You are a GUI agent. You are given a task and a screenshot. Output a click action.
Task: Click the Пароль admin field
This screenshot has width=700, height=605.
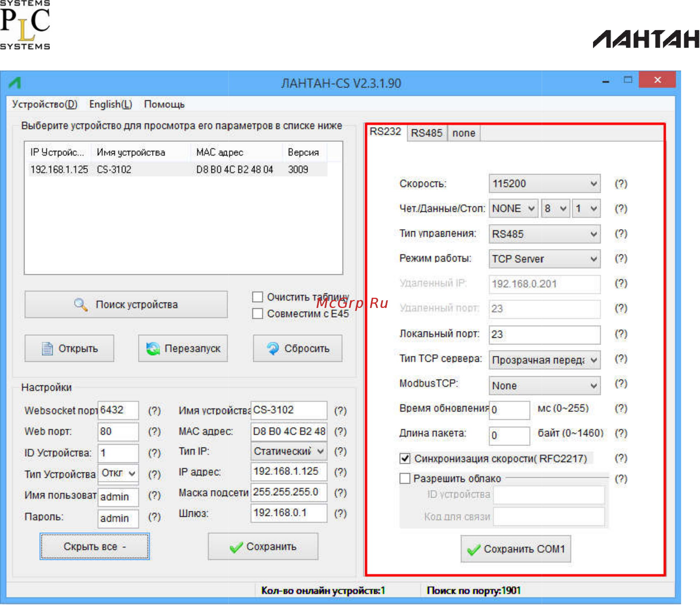[118, 518]
